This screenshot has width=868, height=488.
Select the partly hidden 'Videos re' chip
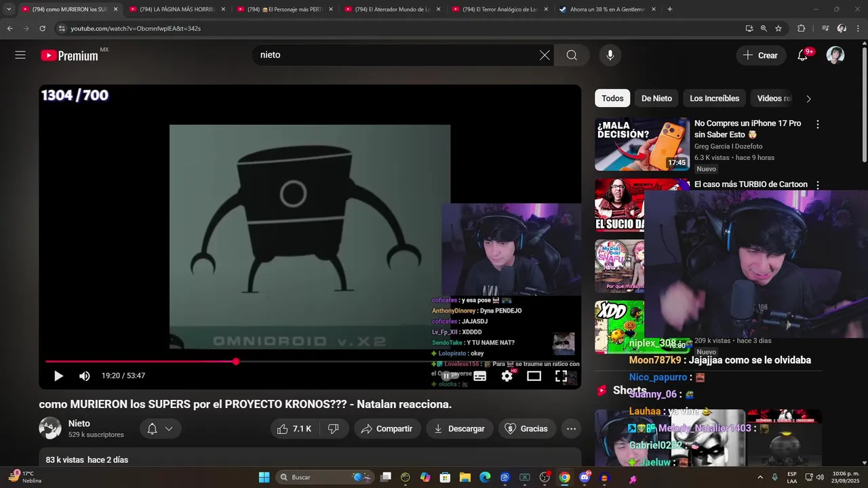(x=773, y=98)
